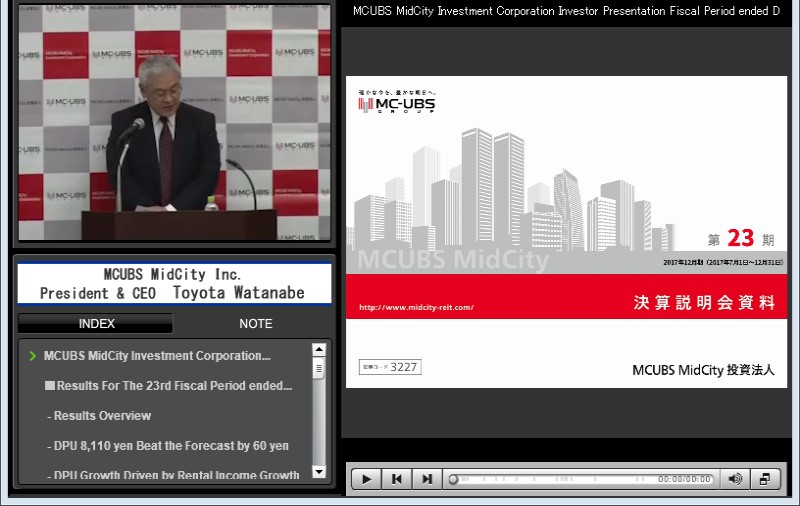Screen dimensions: 800x506
Task: Click the playback seek bar handle
Action: 453,479
